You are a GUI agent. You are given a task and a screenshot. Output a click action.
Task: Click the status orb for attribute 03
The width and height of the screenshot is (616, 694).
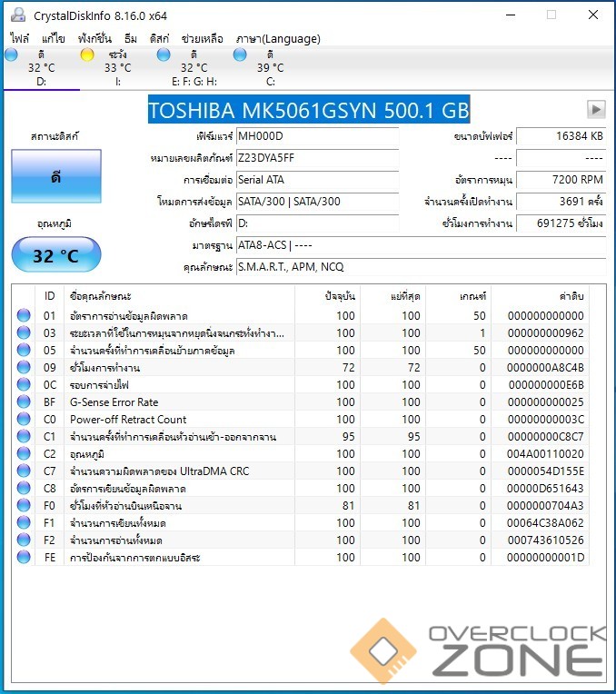[x=24, y=332]
